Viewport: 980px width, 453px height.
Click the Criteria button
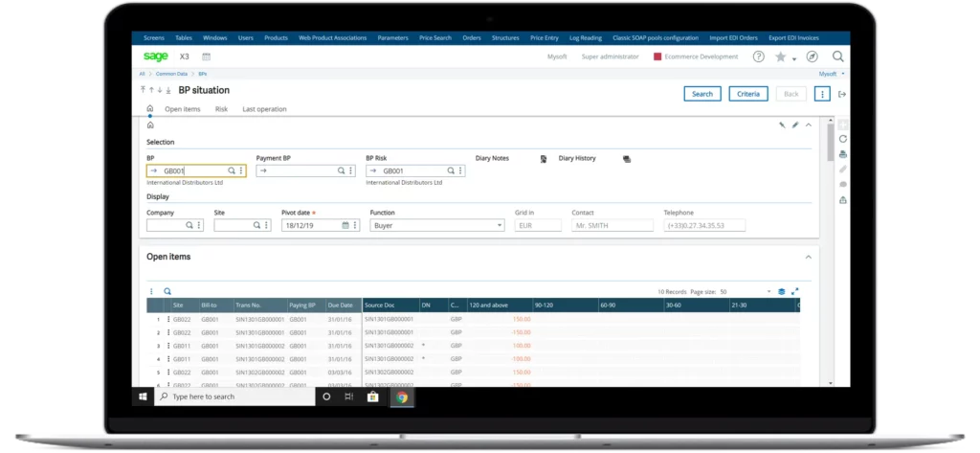pyautogui.click(x=748, y=94)
